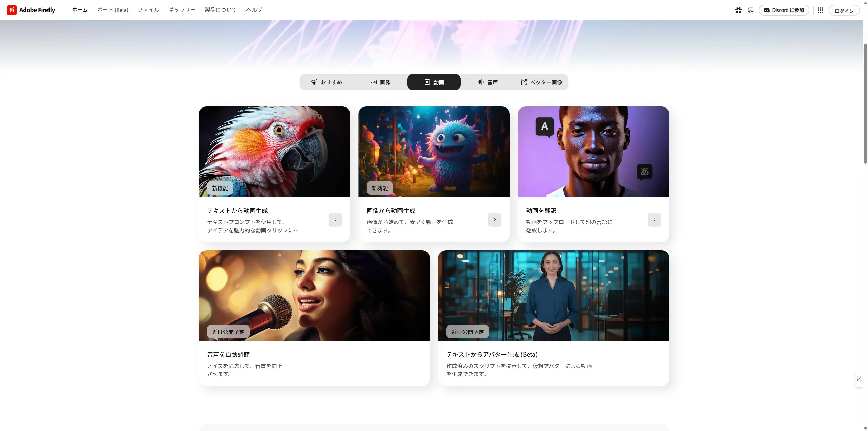This screenshot has height=431, width=868.
Task: Open テキストから動画生成 via its arrow button
Action: pos(335,220)
